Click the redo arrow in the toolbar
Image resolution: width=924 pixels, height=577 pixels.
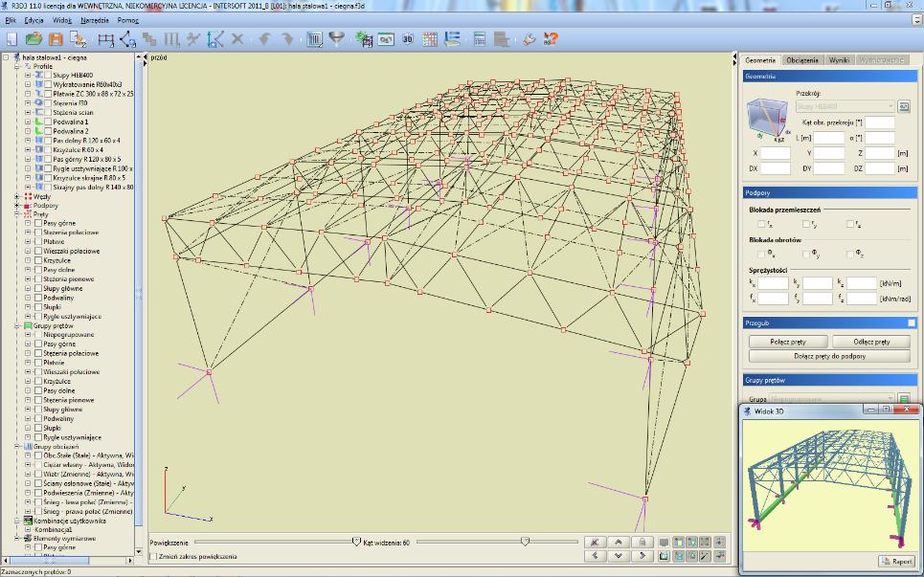pyautogui.click(x=287, y=39)
